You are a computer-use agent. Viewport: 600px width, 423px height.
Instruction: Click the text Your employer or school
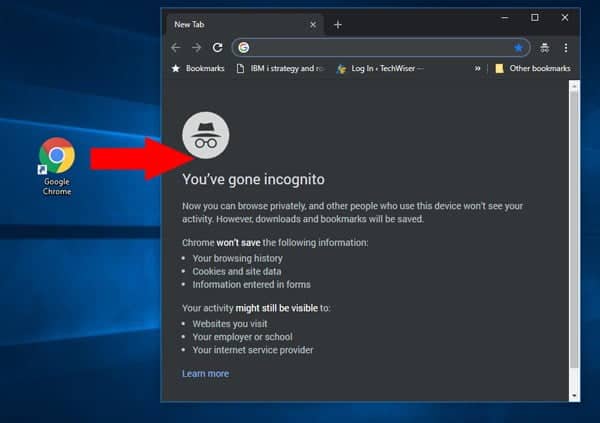click(x=243, y=337)
